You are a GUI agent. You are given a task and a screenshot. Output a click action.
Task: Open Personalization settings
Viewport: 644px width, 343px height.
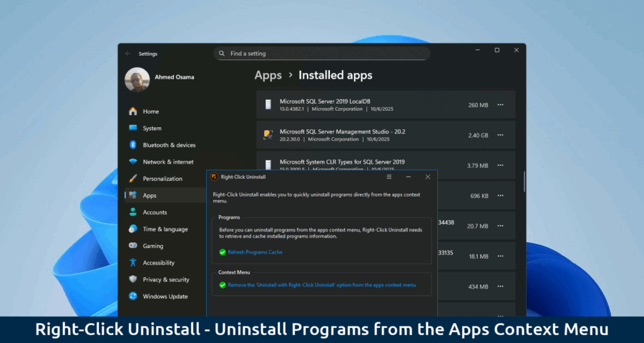(162, 179)
